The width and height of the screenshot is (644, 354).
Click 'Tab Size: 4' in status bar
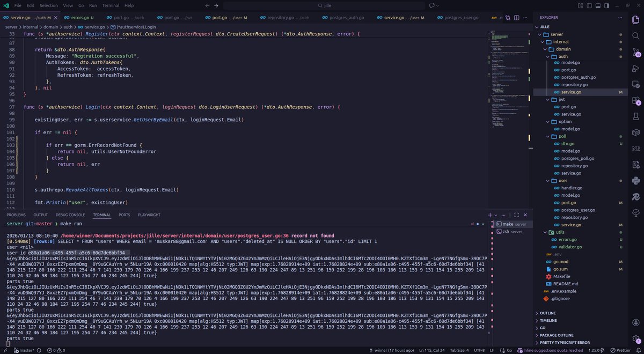(460, 350)
